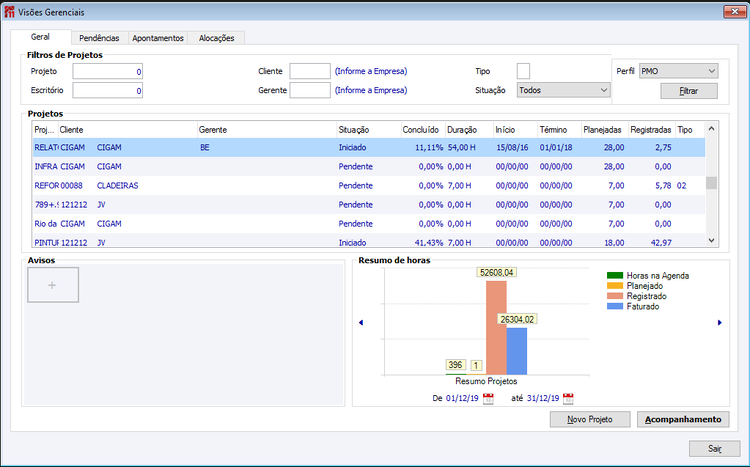Image resolution: width=750 pixels, height=467 pixels.
Task: Sort by the Situação column header
Action: (369, 130)
